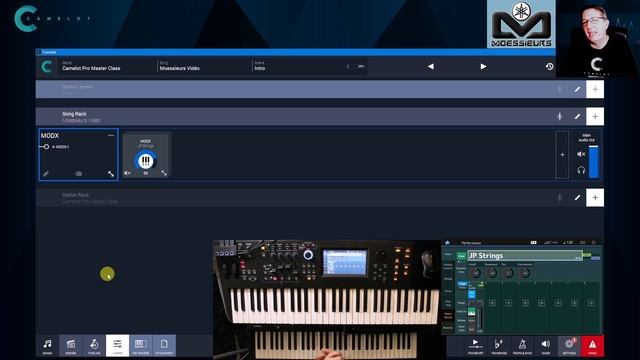Adjust Main Audio Out blue level fader
640x360 pixels.
pyautogui.click(x=593, y=162)
